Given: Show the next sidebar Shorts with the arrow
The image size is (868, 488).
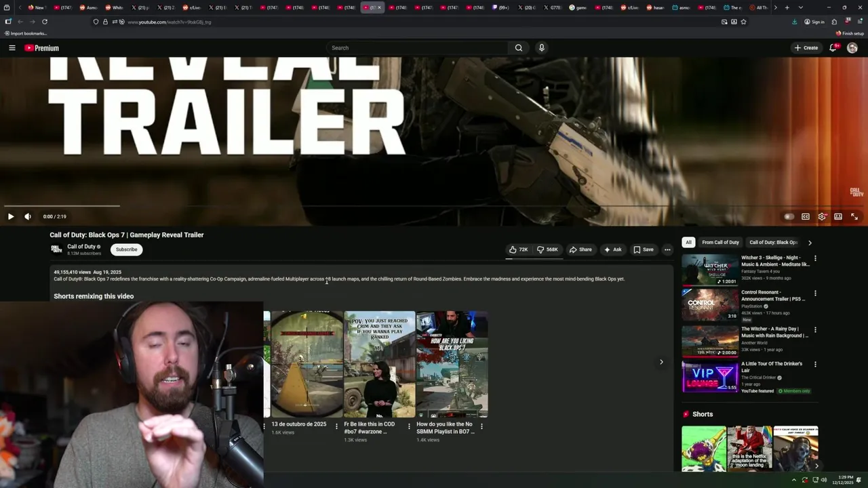Looking at the screenshot, I should (816, 466).
